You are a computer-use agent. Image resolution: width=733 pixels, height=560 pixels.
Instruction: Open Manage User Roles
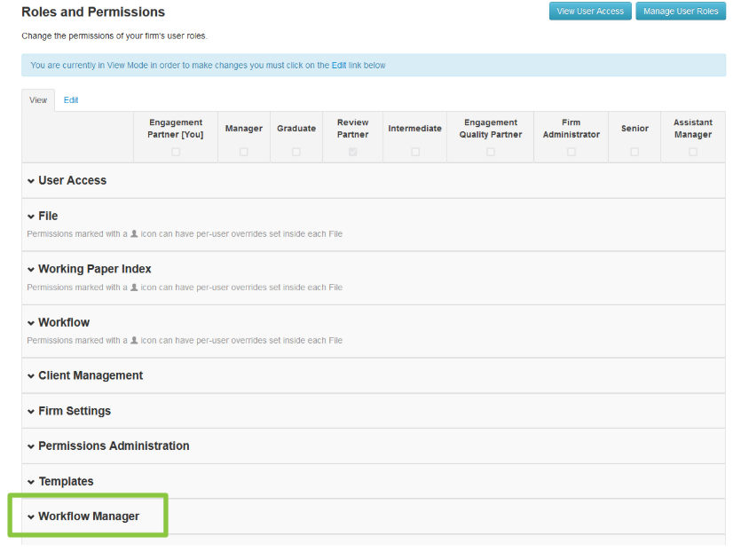tap(681, 12)
